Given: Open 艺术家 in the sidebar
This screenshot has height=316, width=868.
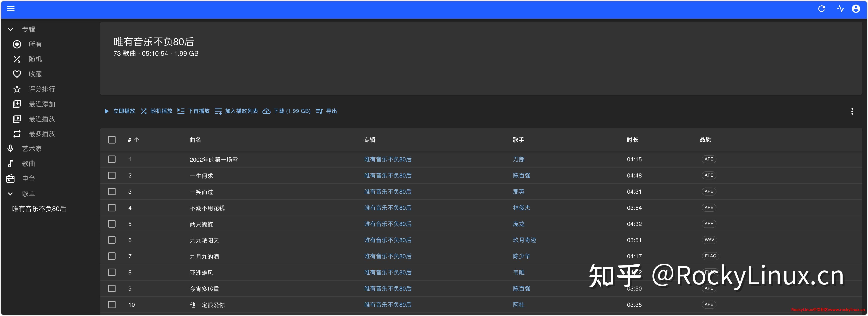Looking at the screenshot, I should coord(32,148).
